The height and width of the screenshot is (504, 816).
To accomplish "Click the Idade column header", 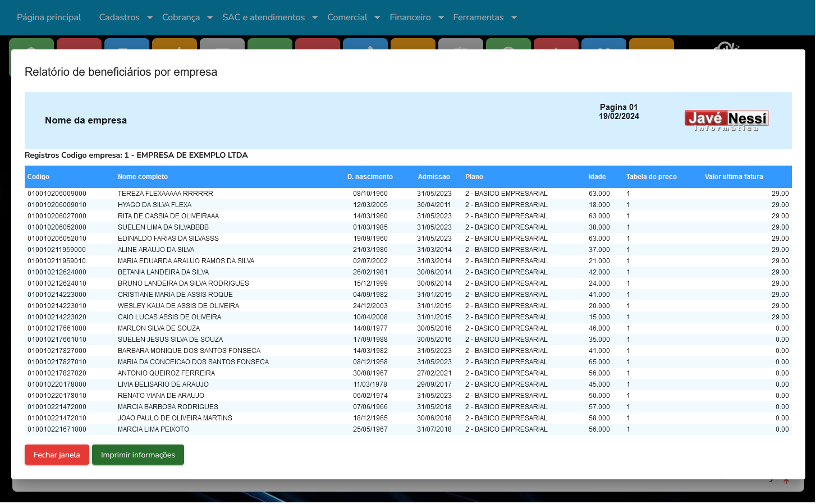I will click(x=597, y=177).
